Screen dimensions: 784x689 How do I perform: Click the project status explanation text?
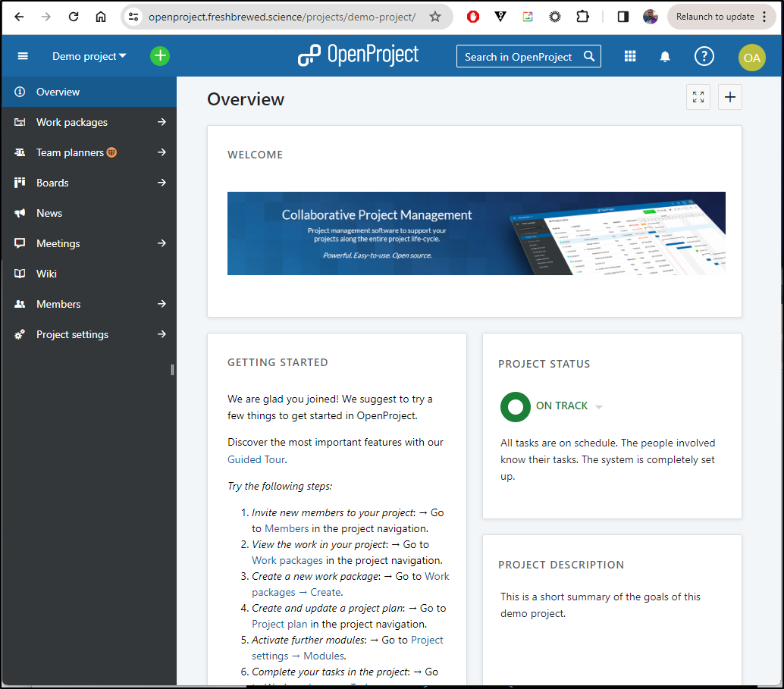pyautogui.click(x=607, y=459)
